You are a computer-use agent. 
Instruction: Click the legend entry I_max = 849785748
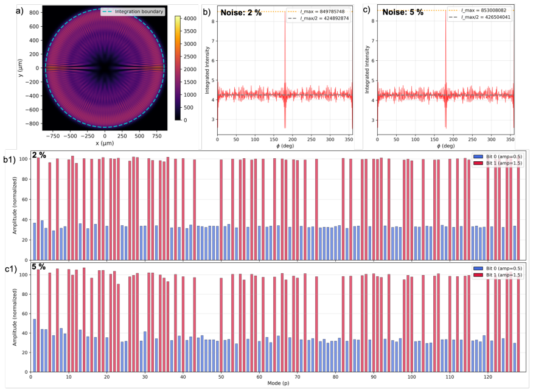coord(322,12)
